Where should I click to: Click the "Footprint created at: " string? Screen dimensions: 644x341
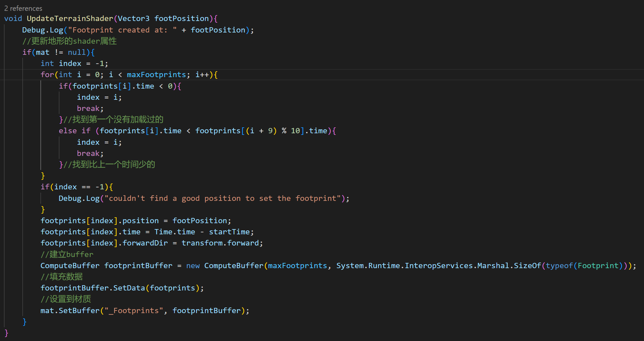tap(122, 30)
